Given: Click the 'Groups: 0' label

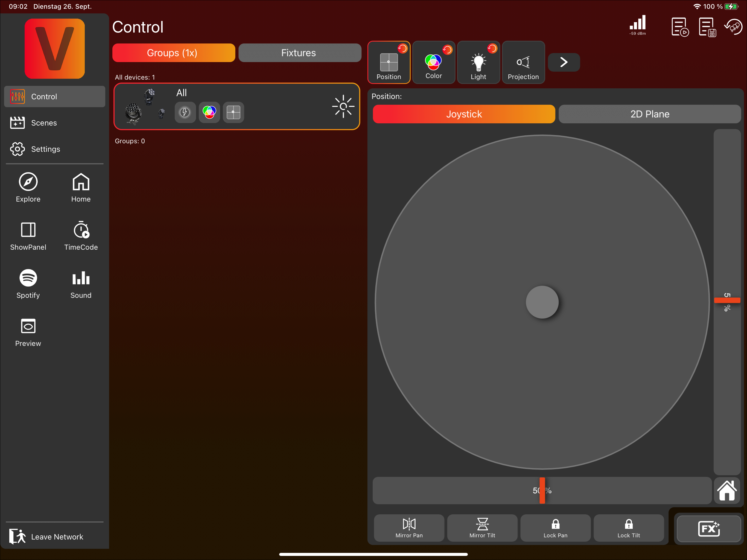Looking at the screenshot, I should coord(130,141).
